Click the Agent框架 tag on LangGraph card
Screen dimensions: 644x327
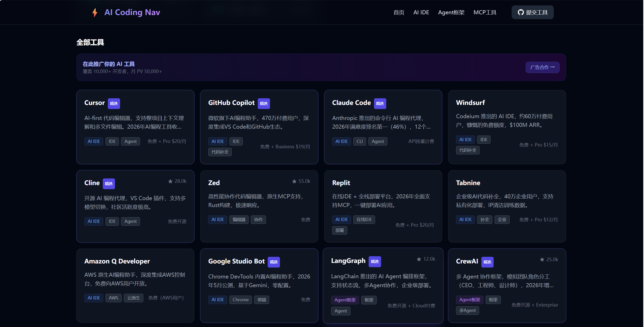(345, 300)
